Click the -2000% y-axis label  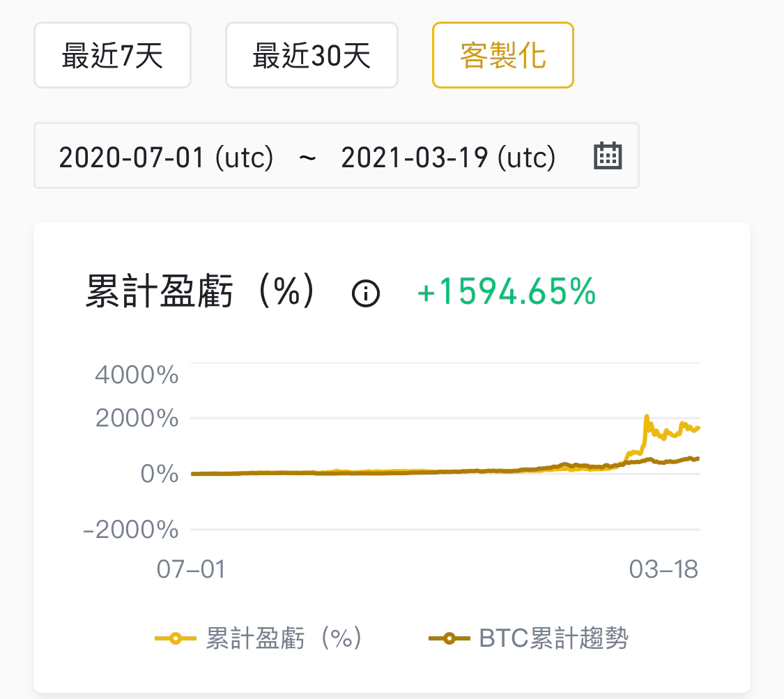click(x=130, y=529)
